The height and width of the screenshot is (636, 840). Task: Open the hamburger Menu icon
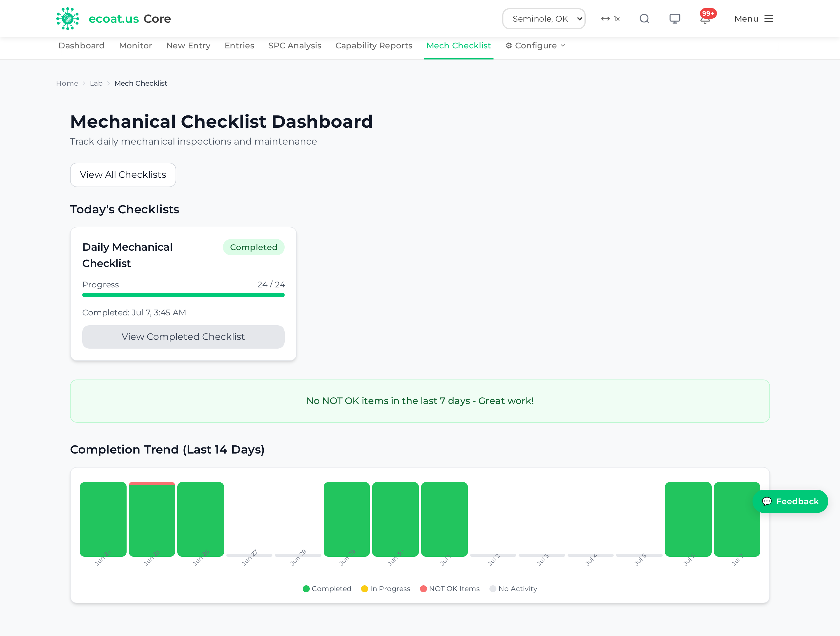[769, 19]
